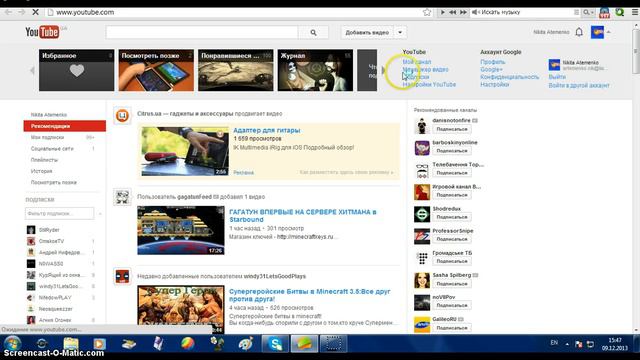
Task: Click the gagatunFeed channel icon
Action: coord(122,198)
